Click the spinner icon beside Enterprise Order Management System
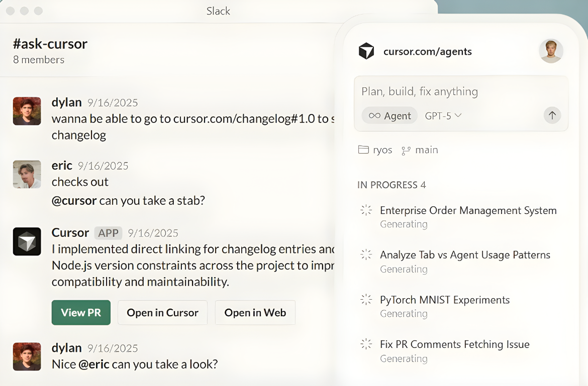The image size is (588, 386). coord(366,210)
